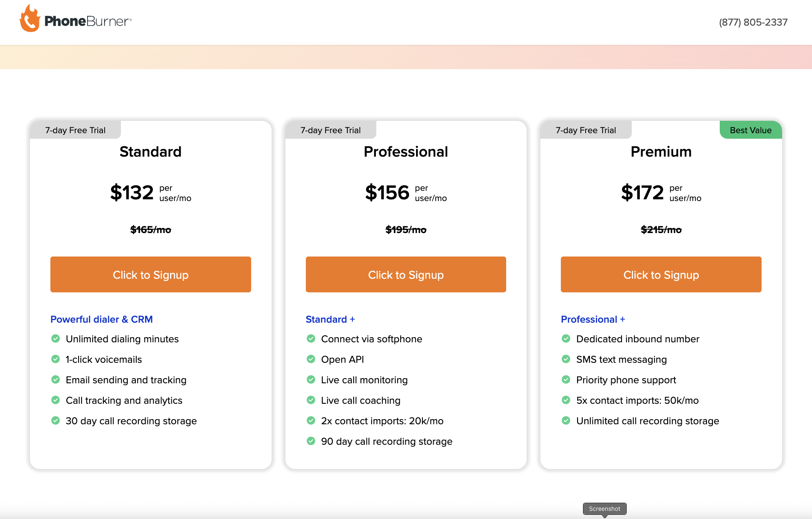This screenshot has width=812, height=519.
Task: Sign up for the Standard plan
Action: pos(150,274)
